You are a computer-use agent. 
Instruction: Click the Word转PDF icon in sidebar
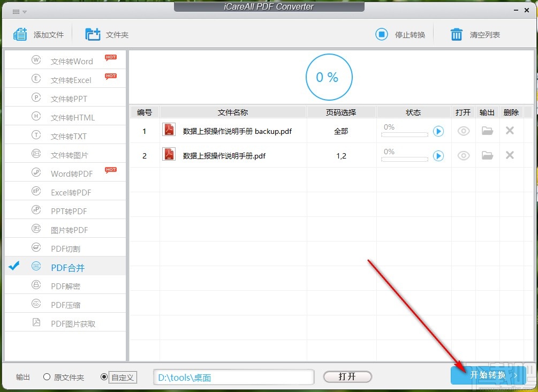(36, 172)
